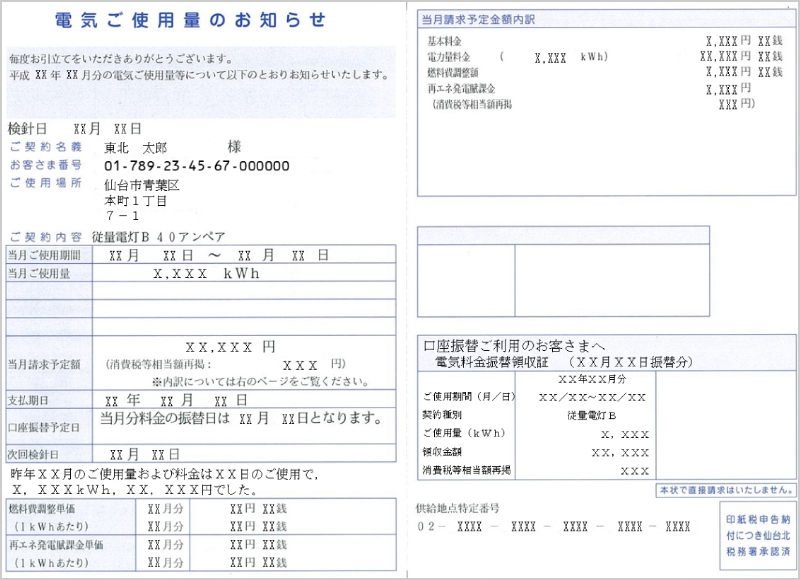Click the 当月請求予定額 row label

tap(44, 364)
